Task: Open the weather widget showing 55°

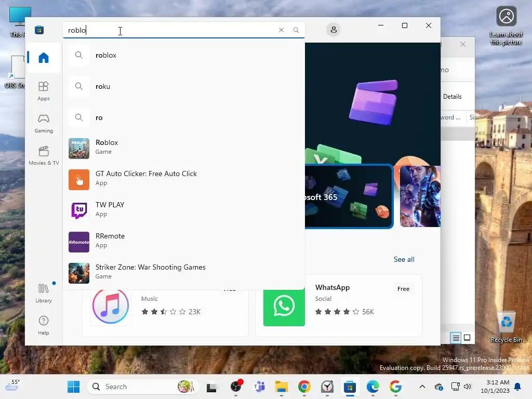Action: click(x=12, y=385)
